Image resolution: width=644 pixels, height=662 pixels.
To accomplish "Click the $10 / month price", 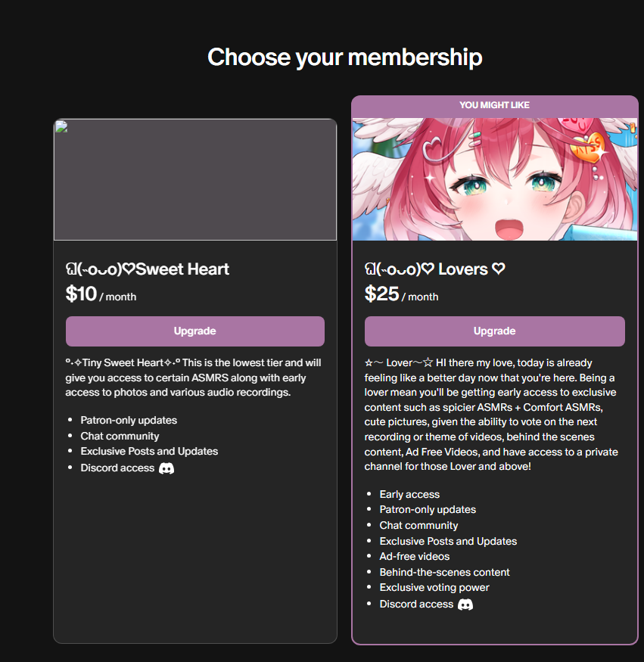I will coord(101,294).
